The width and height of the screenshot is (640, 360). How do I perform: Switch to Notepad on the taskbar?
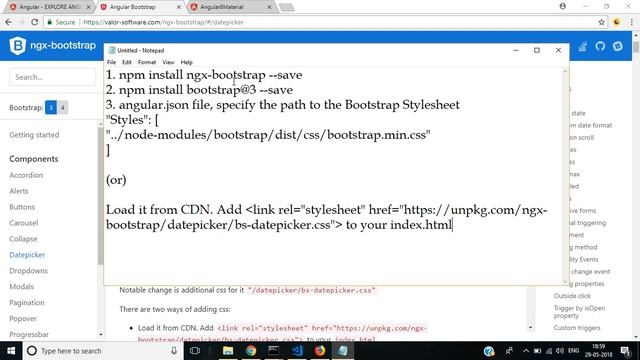click(x=342, y=351)
